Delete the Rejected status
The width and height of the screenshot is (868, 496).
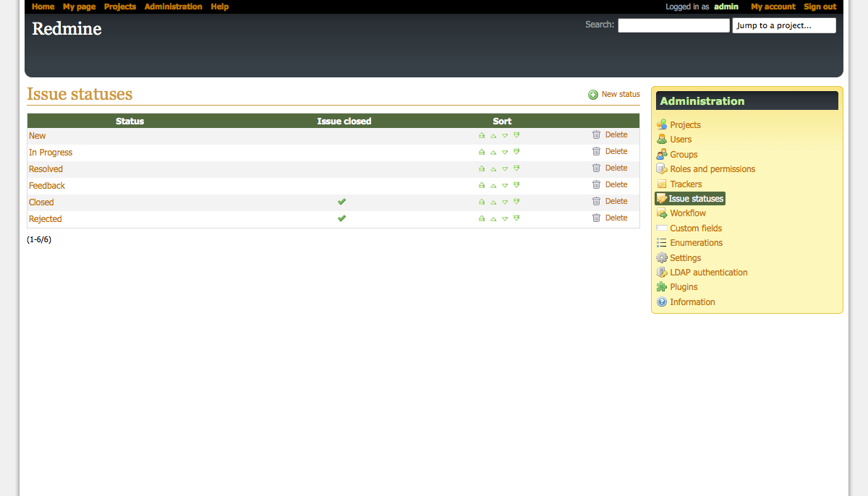[x=610, y=218]
